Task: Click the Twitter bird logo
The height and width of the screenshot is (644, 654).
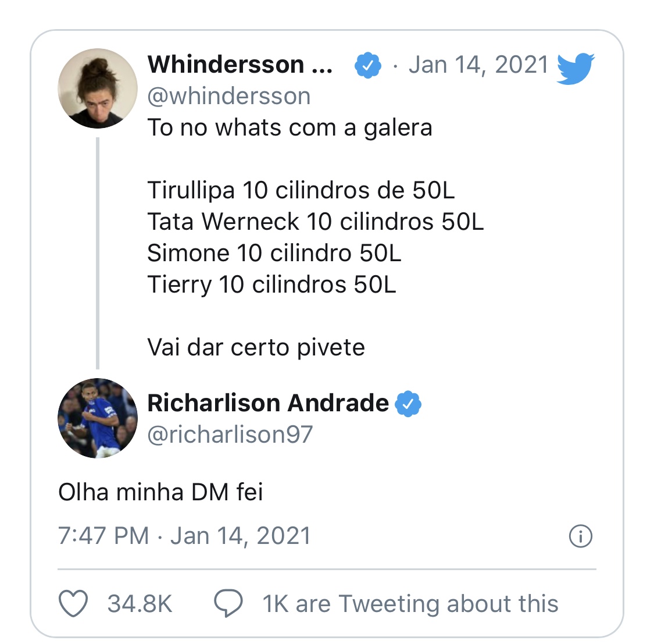Action: [x=576, y=69]
